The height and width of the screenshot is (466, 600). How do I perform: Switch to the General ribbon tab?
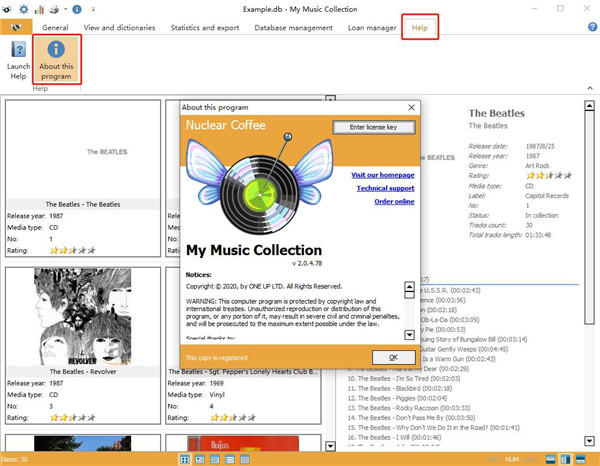coord(55,28)
